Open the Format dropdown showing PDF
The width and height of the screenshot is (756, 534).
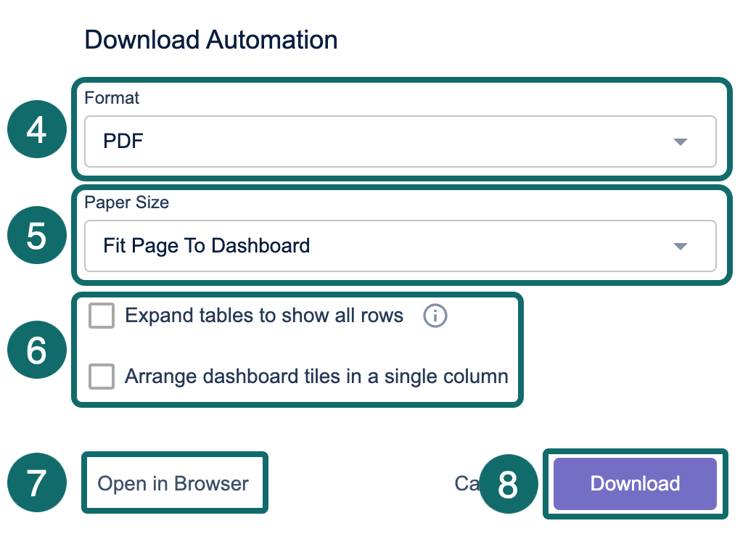tap(400, 141)
